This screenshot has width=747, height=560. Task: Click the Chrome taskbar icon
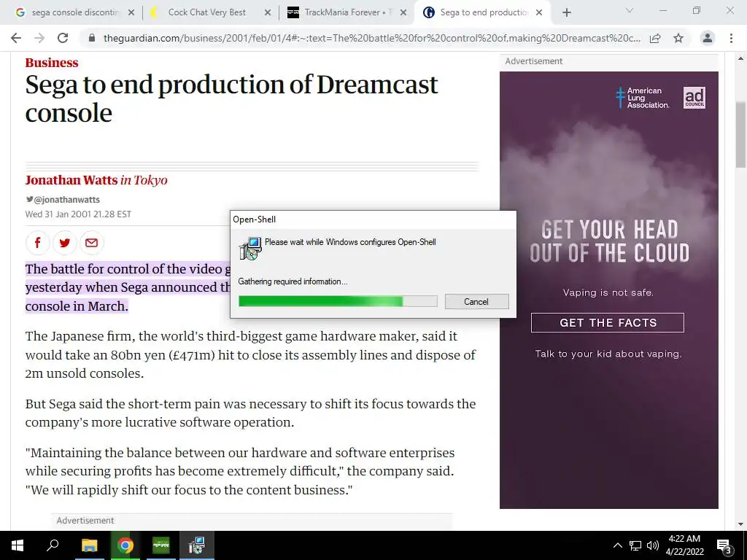point(125,545)
